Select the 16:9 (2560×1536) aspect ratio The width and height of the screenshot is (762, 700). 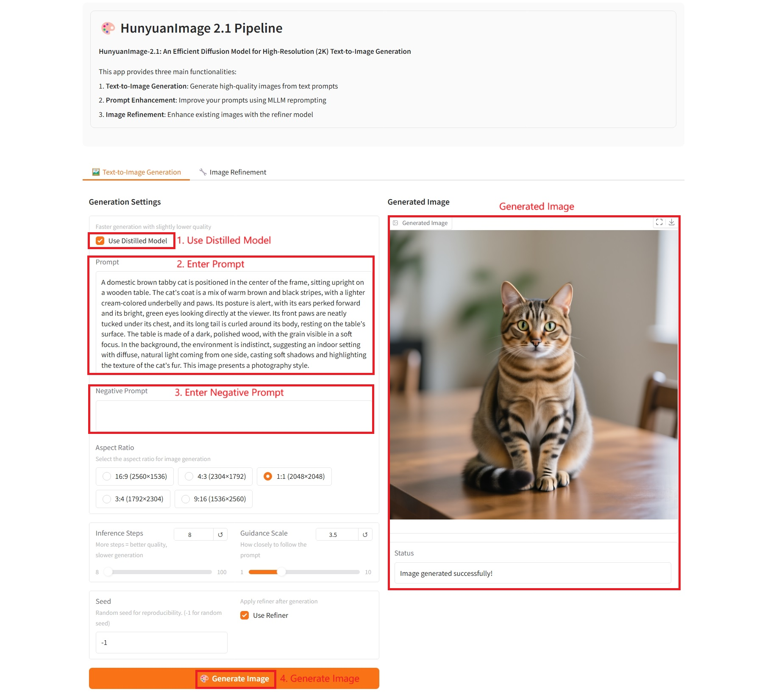point(135,476)
